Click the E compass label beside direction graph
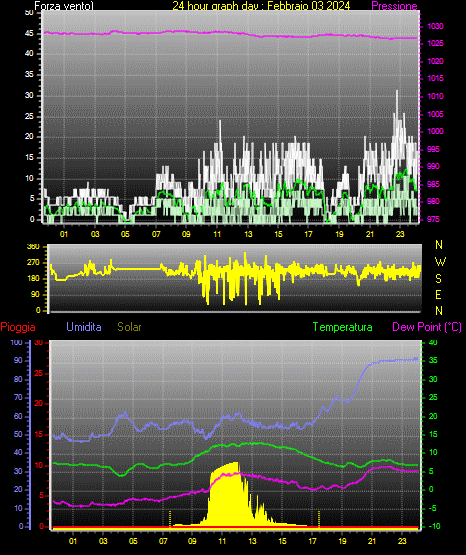This screenshot has height=555, width=466. click(x=438, y=295)
